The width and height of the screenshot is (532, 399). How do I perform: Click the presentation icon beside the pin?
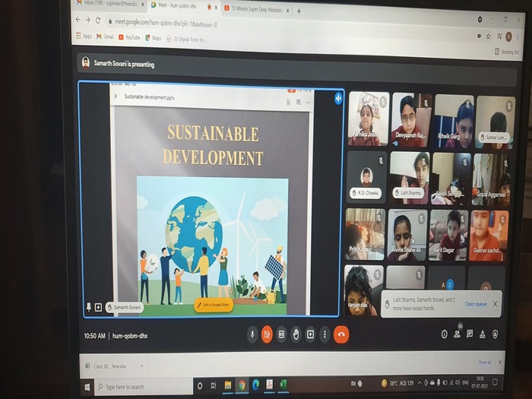(x=98, y=307)
